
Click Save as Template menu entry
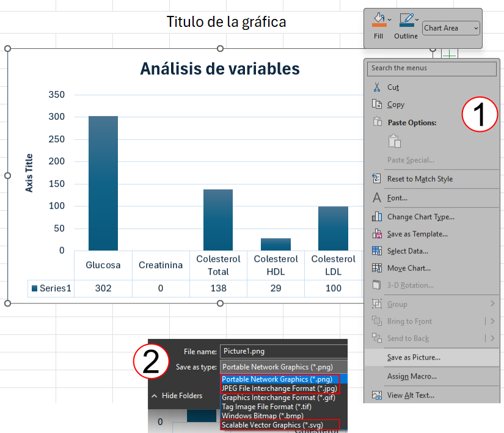(417, 234)
